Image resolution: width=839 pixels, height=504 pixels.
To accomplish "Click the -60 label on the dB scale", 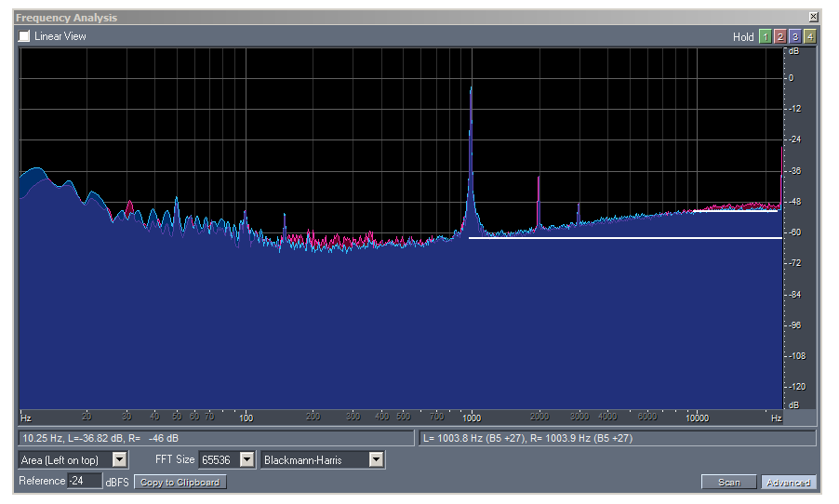I will pyautogui.click(x=794, y=232).
